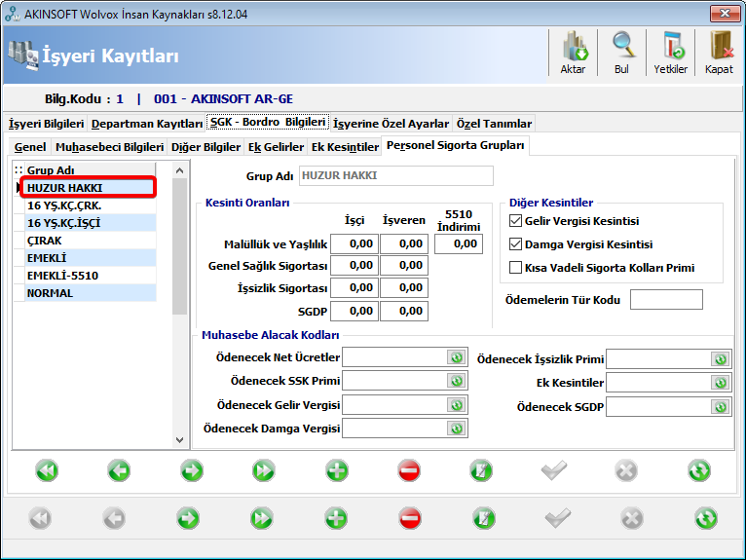Screen dimensions: 746x560
Task: Open account lookup for Ödenecek Net Ücretler
Action: click(x=457, y=356)
